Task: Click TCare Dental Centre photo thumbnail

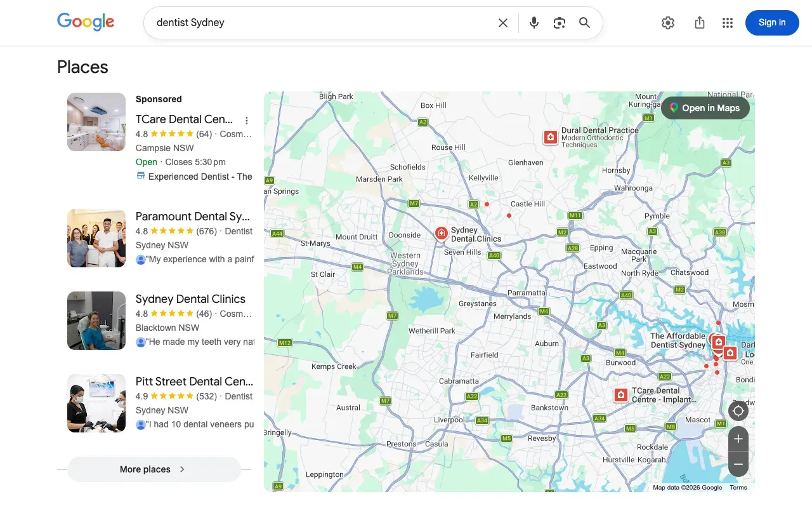Action: [96, 122]
